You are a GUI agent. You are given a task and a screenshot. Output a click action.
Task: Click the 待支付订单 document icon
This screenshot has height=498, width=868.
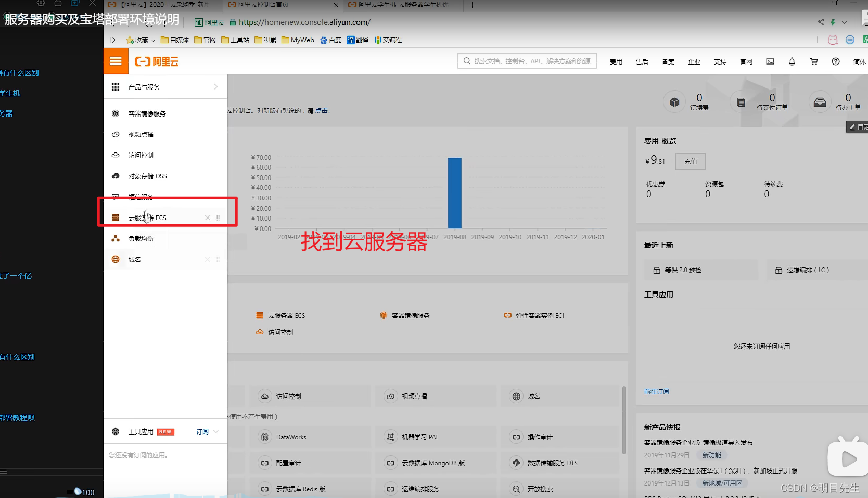741,102
